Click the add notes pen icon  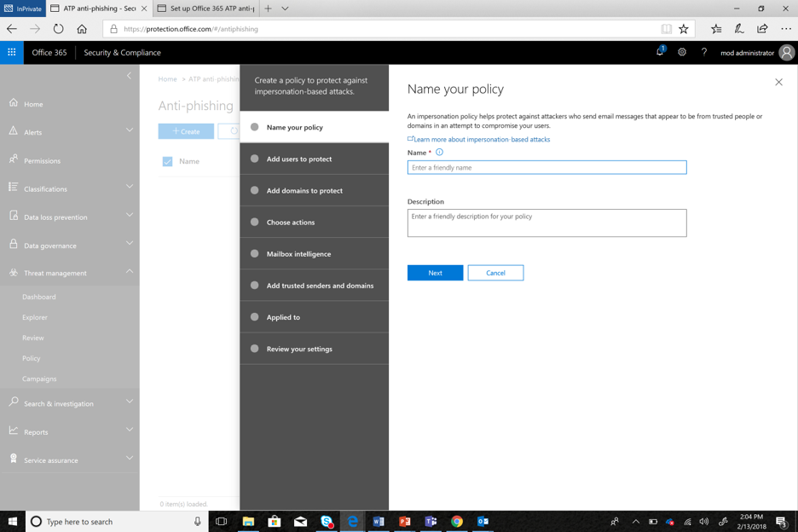[x=739, y=29]
